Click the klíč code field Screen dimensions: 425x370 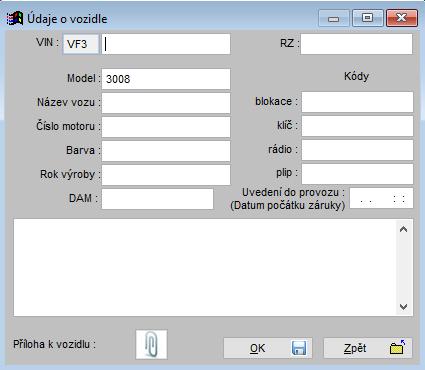pos(357,126)
